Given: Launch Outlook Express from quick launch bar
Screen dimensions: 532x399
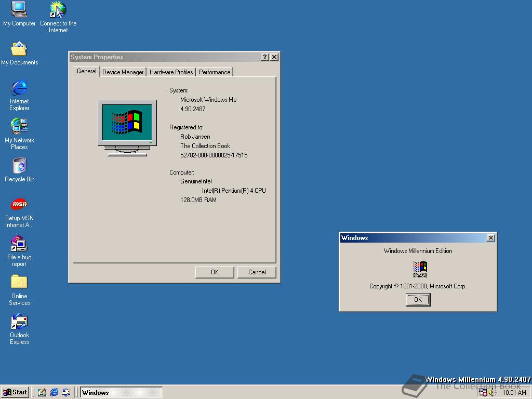Looking at the screenshot, I should pyautogui.click(x=66, y=393).
